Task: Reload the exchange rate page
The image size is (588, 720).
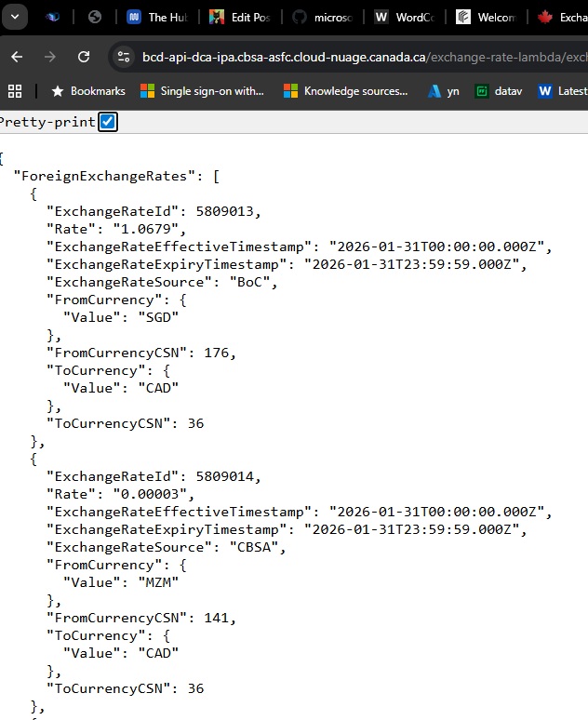Action: [84, 57]
